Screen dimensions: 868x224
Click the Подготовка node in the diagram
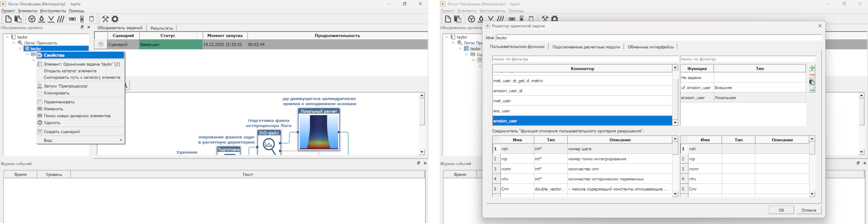click(229, 150)
